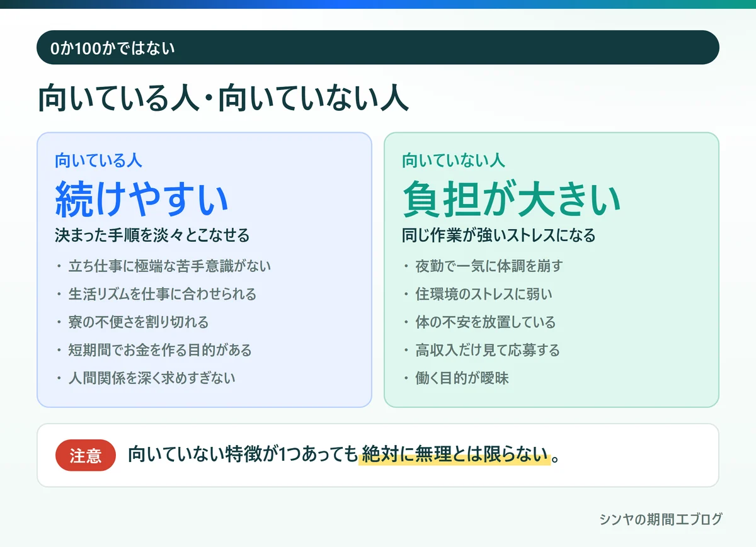Click the title '向いている人・向いていない人'
Viewport: 756px width, 547px height.
click(x=224, y=99)
